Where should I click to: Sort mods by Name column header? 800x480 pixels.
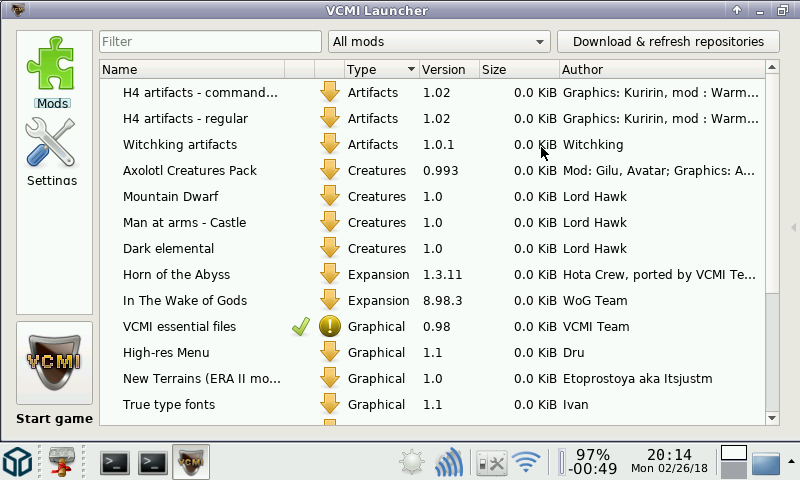coord(190,70)
